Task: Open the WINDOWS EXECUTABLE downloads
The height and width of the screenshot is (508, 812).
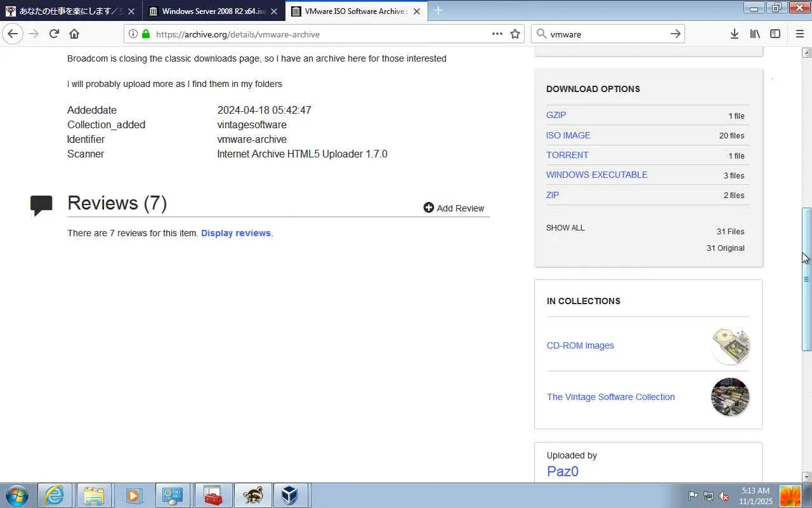Action: [x=597, y=175]
